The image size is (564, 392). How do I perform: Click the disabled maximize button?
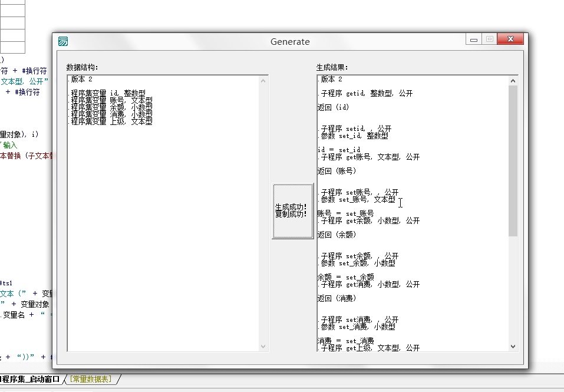[489, 39]
